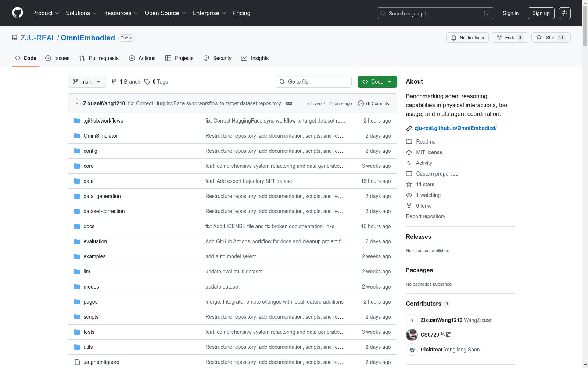This screenshot has height=368, width=588.
Task: Open the Releases heading link
Action: coord(419,237)
